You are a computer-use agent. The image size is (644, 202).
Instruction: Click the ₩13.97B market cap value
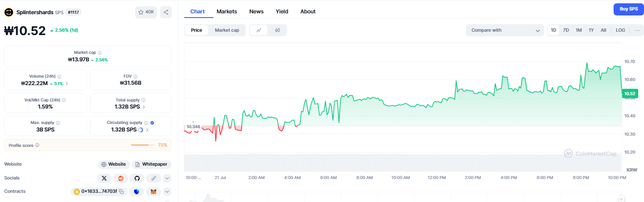click(x=78, y=60)
